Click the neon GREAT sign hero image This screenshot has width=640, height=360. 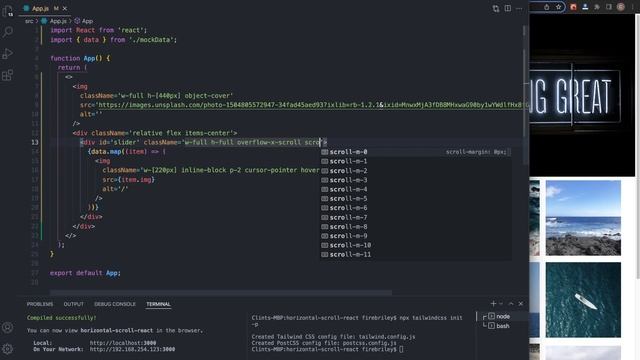click(x=582, y=96)
